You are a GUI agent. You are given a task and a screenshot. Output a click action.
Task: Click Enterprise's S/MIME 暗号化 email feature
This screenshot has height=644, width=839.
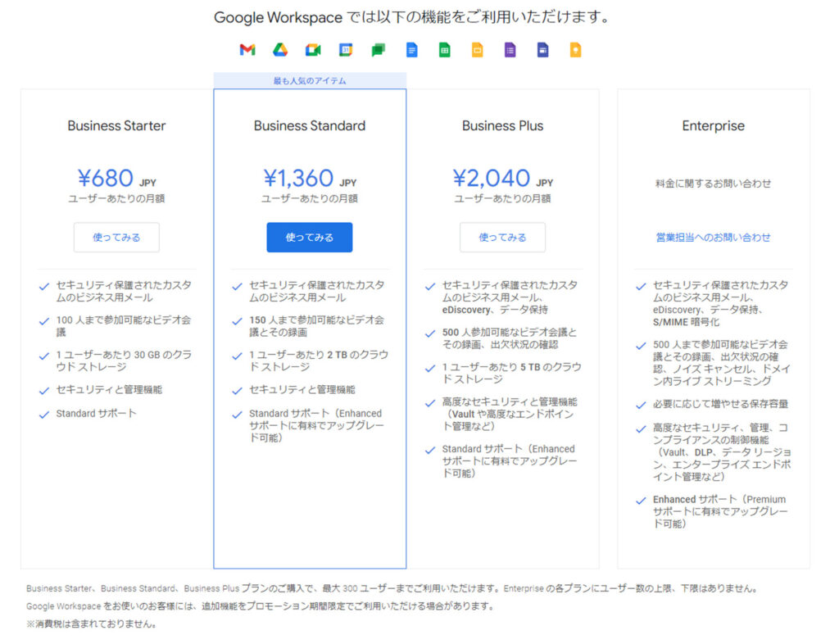720,303
